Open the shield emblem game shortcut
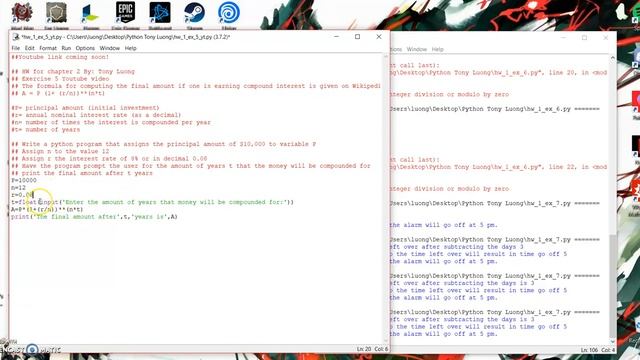640x360 pixels. click(x=56, y=13)
